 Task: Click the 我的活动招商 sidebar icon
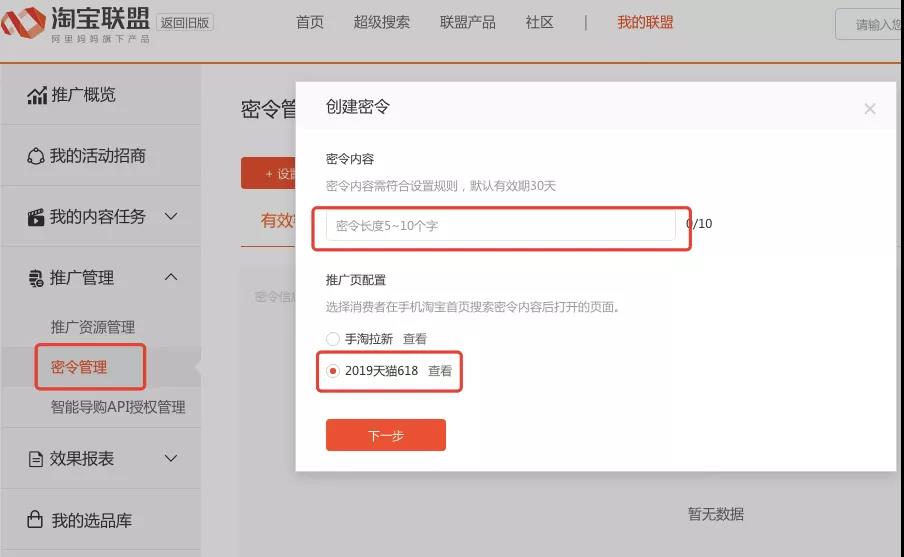click(36, 156)
